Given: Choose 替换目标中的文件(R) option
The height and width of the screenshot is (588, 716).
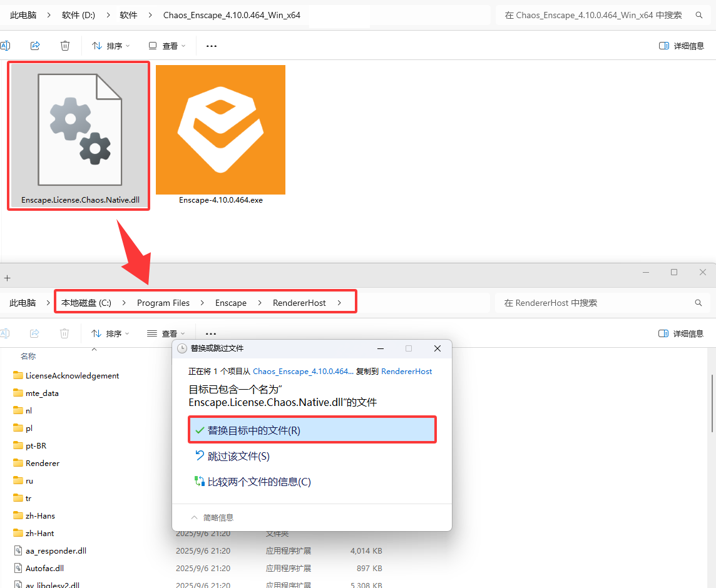Looking at the screenshot, I should [x=312, y=430].
